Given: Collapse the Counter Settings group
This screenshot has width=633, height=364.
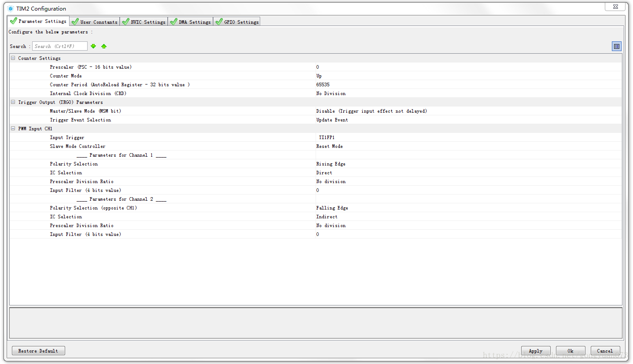Looking at the screenshot, I should click(13, 58).
